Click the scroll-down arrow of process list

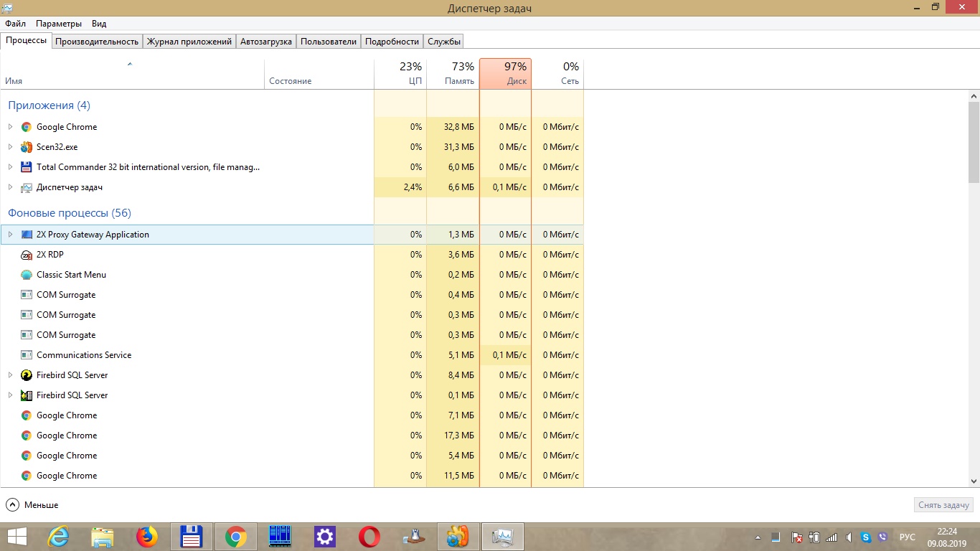[x=974, y=481]
